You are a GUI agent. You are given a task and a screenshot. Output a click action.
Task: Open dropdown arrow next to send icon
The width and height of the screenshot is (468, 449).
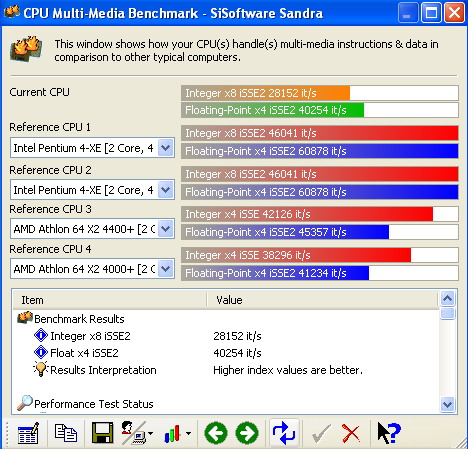tap(150, 433)
